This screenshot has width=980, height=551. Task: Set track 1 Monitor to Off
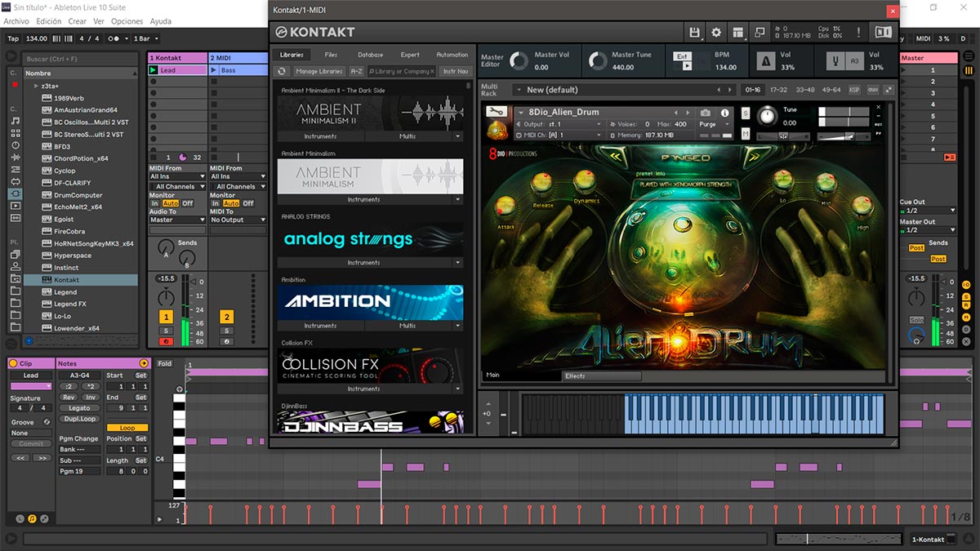(x=188, y=203)
